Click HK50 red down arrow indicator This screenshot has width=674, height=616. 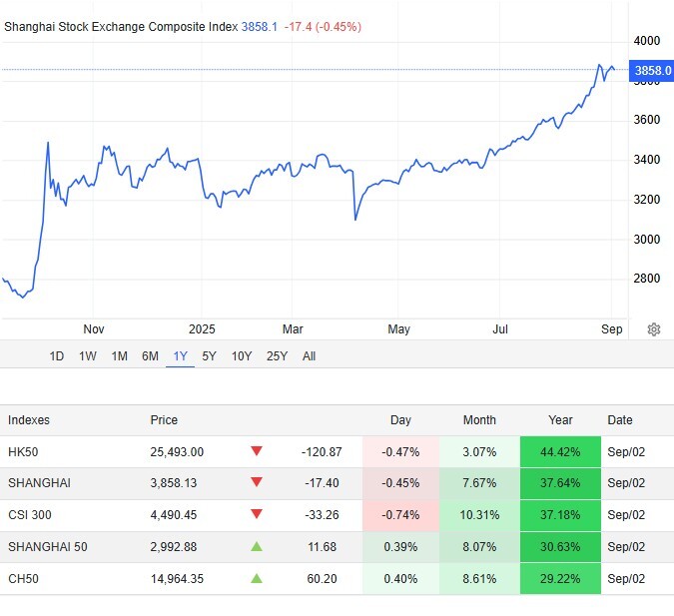(257, 451)
